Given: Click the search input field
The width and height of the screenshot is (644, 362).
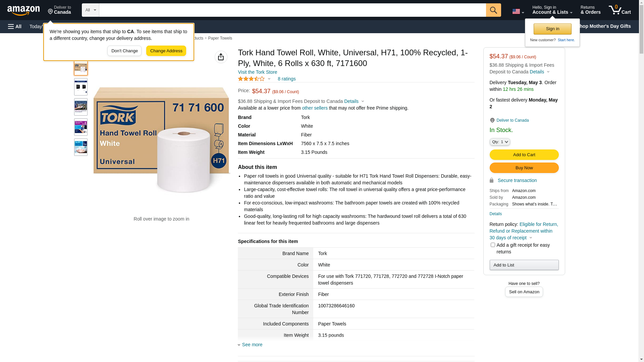Looking at the screenshot, I should coord(292,10).
